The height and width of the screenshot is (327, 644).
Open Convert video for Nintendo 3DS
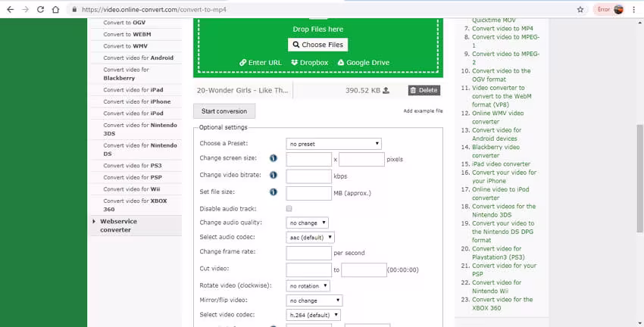point(140,129)
